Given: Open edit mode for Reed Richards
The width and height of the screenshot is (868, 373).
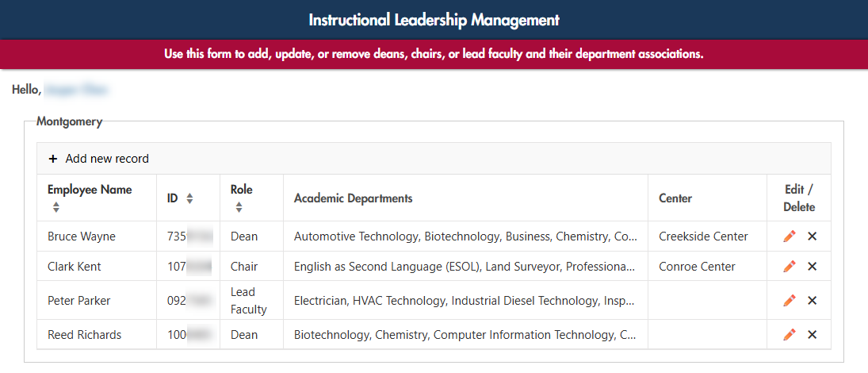Looking at the screenshot, I should pos(789,335).
